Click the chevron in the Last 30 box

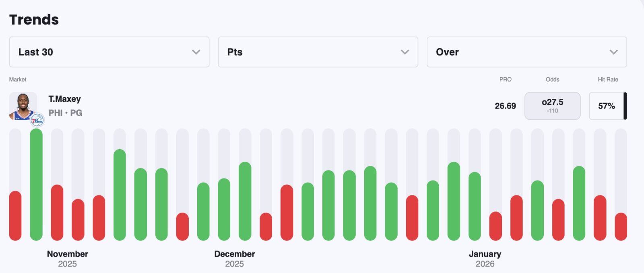click(196, 52)
